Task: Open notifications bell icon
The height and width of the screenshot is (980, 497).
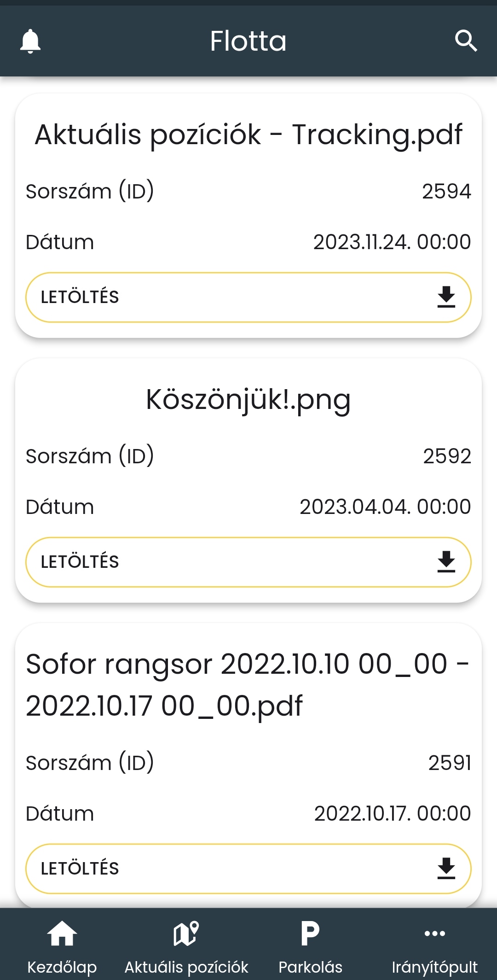Action: click(30, 41)
